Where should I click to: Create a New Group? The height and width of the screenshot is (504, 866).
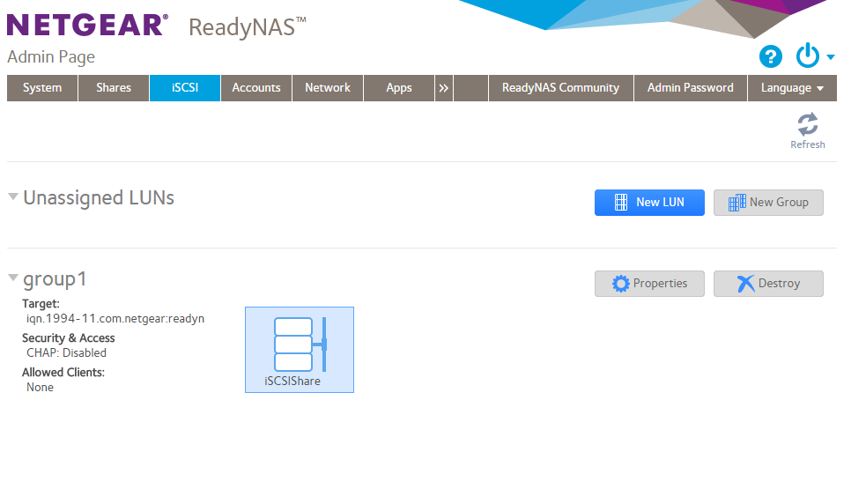768,203
